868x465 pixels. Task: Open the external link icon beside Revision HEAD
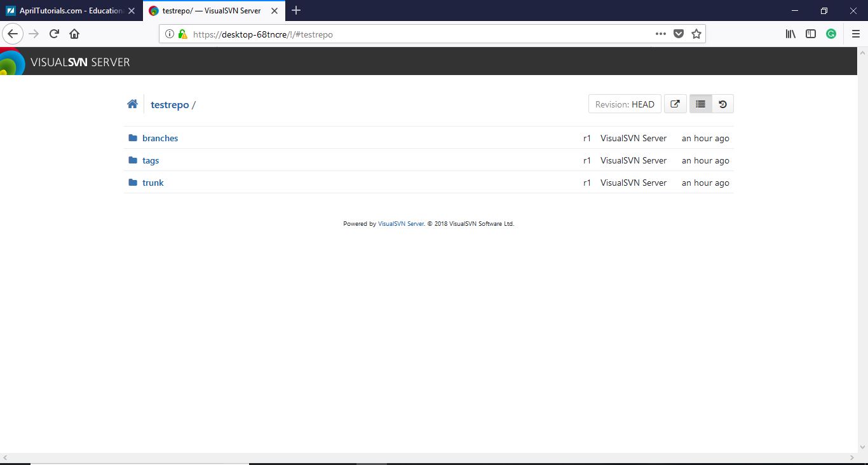[675, 104]
